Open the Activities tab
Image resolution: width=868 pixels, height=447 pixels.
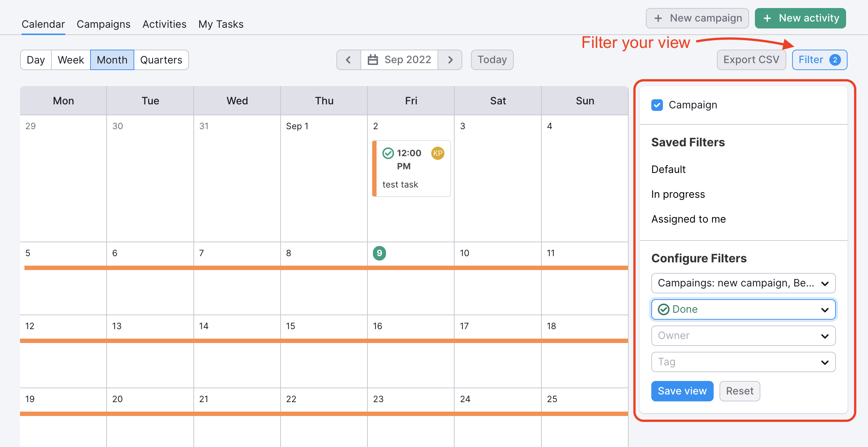(165, 24)
